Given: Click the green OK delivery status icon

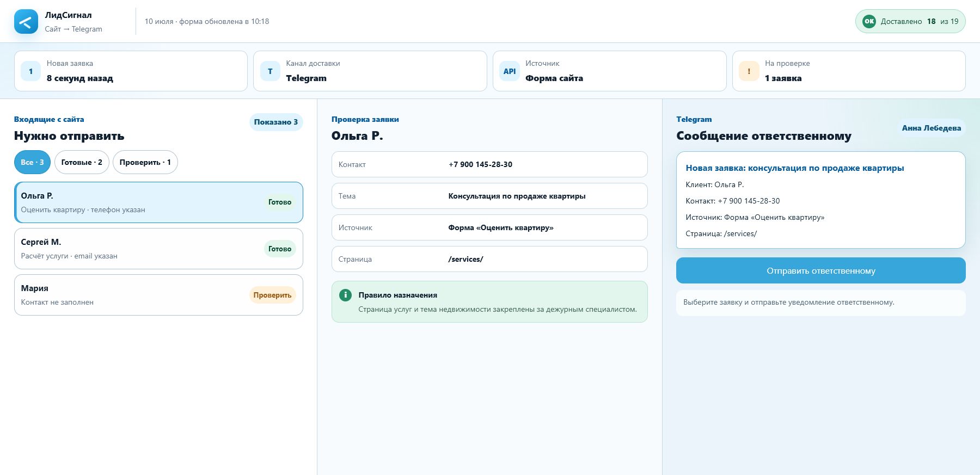Looking at the screenshot, I should tap(869, 21).
